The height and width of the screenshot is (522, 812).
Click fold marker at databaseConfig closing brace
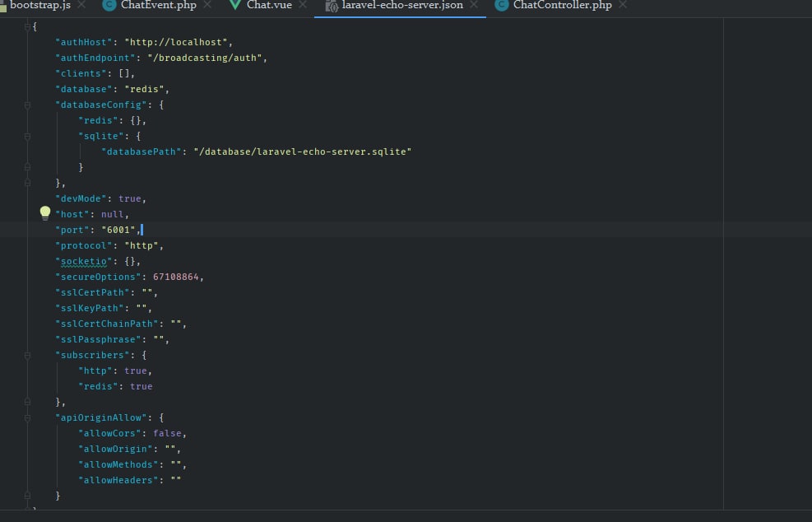pos(27,183)
